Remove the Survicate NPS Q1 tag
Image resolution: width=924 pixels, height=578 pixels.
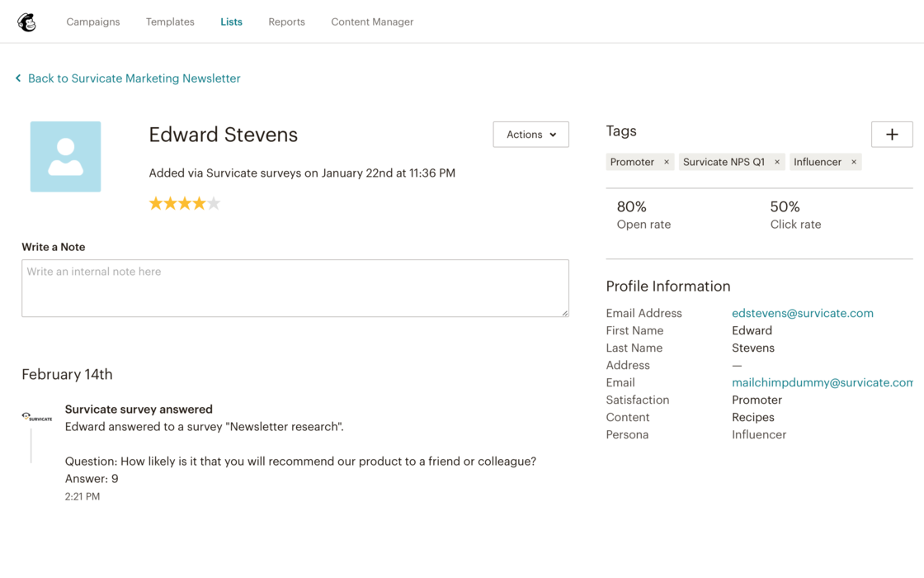tap(777, 163)
